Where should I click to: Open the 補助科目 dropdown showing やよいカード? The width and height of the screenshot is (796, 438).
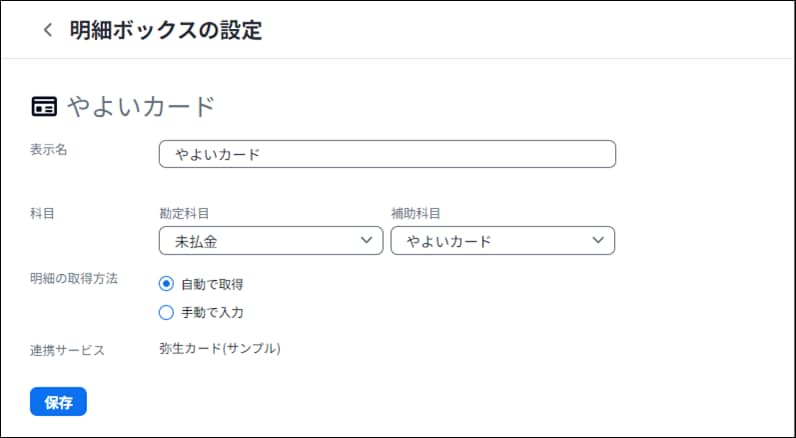(x=503, y=241)
